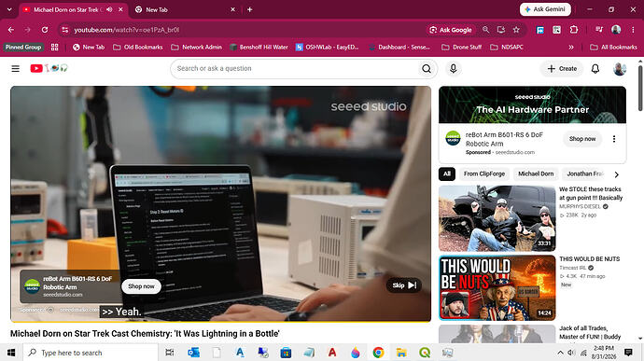Viewport: 644px width, 361px height.
Task: Open MURPHYS DIESEL channel name
Action: (x=580, y=206)
